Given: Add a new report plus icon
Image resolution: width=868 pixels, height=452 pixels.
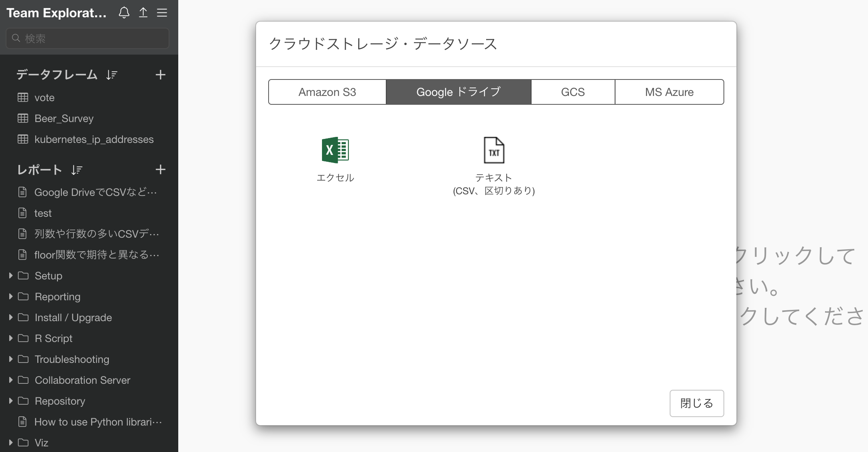Looking at the screenshot, I should coord(160,170).
